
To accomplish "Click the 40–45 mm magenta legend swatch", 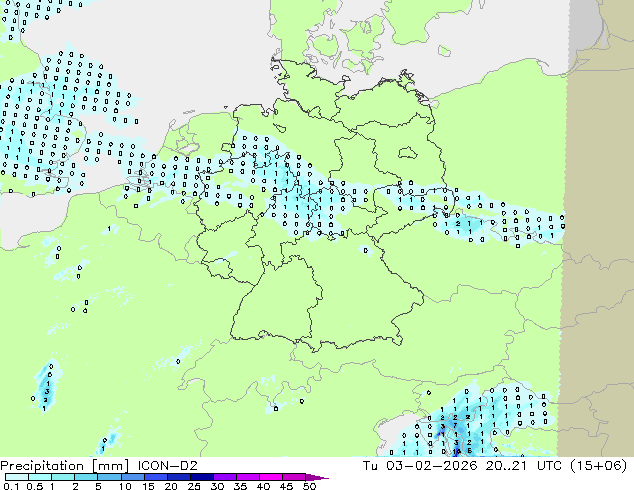I will [x=270, y=477].
